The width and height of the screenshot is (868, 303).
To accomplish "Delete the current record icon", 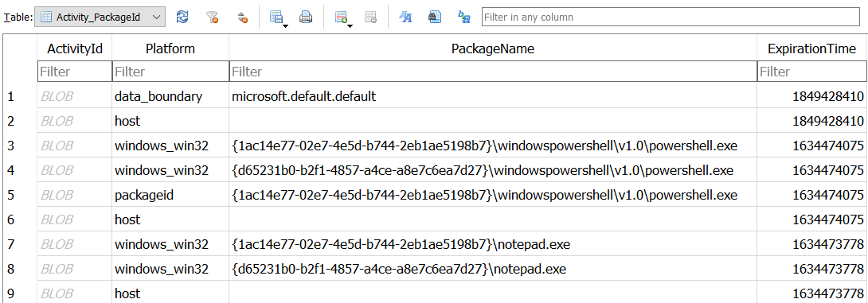I will coord(371,17).
